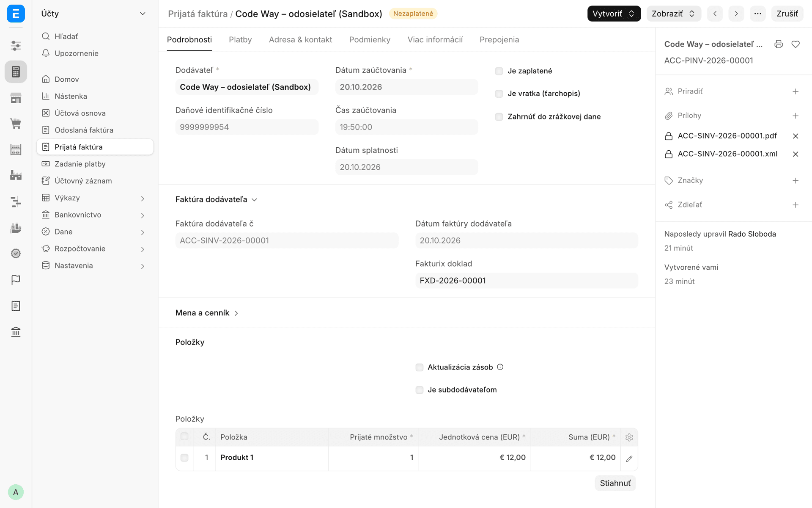The width and height of the screenshot is (812, 508).
Task: Switch to the Podmienky tab
Action: coord(370,40)
